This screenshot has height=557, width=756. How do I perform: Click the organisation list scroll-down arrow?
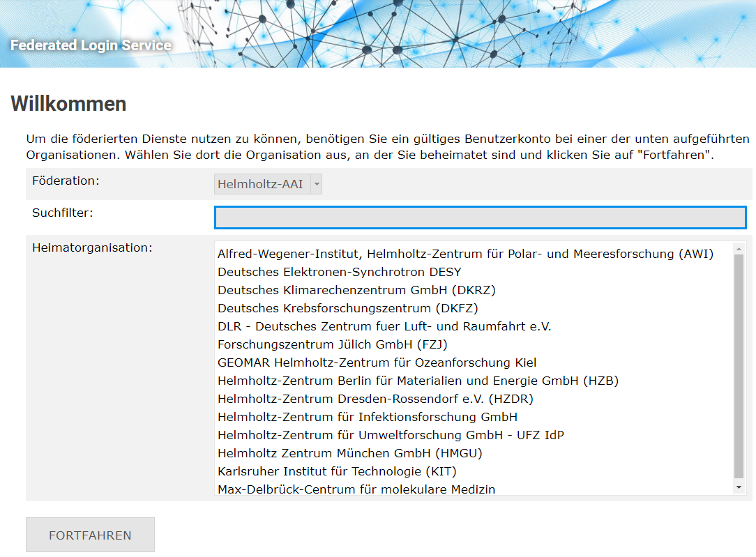click(739, 487)
